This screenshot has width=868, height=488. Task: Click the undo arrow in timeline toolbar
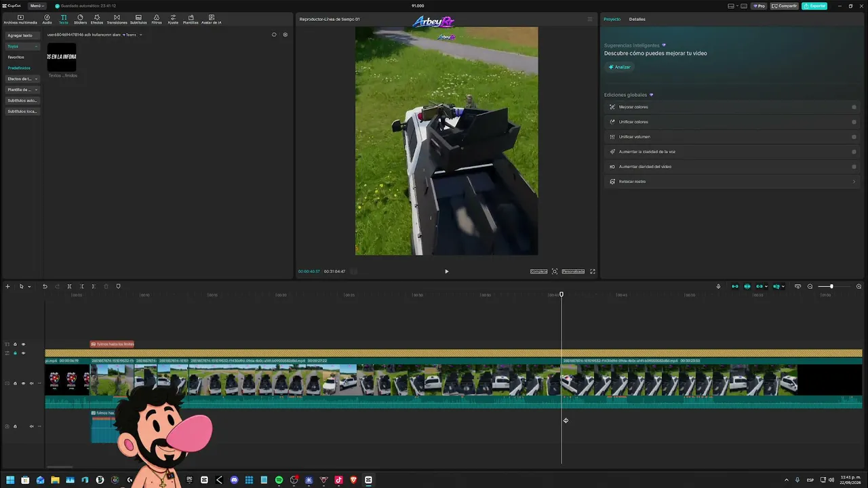point(45,286)
